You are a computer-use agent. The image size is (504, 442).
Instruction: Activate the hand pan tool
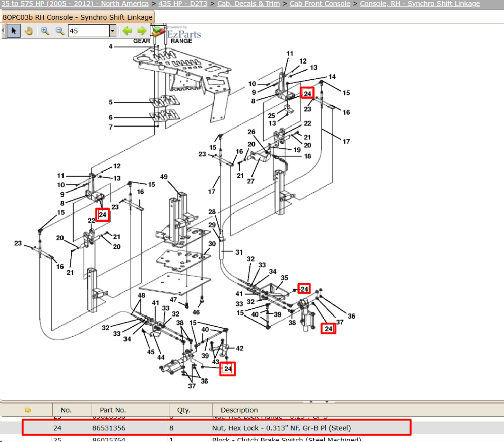click(29, 31)
